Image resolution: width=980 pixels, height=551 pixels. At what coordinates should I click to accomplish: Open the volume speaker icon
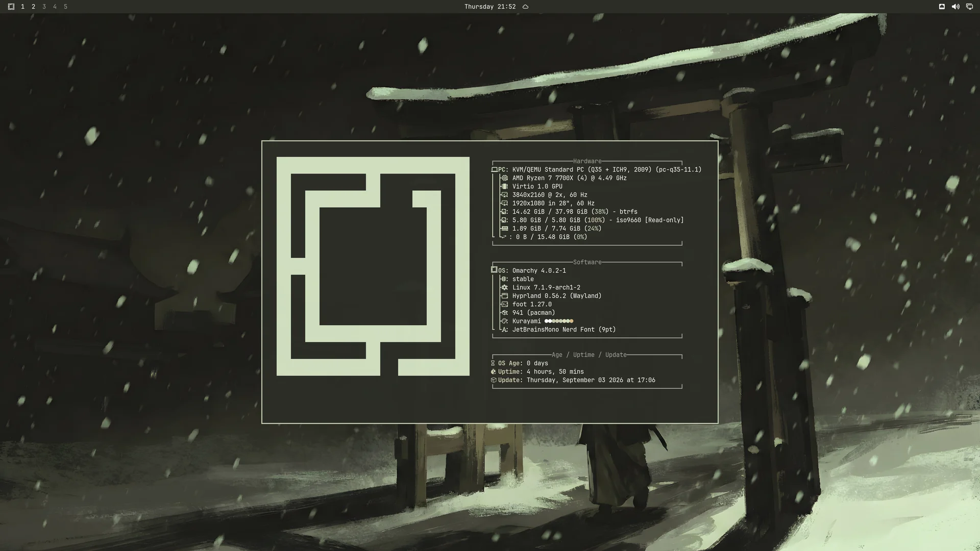(955, 7)
